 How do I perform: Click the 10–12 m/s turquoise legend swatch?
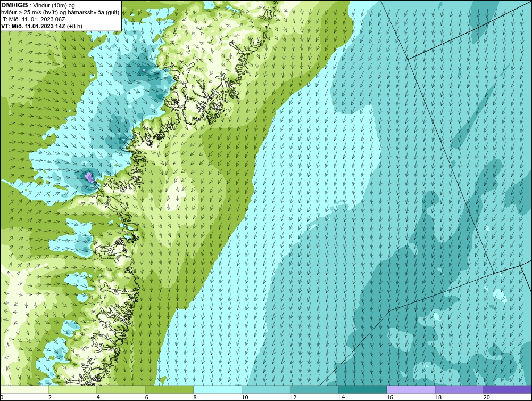point(266,389)
